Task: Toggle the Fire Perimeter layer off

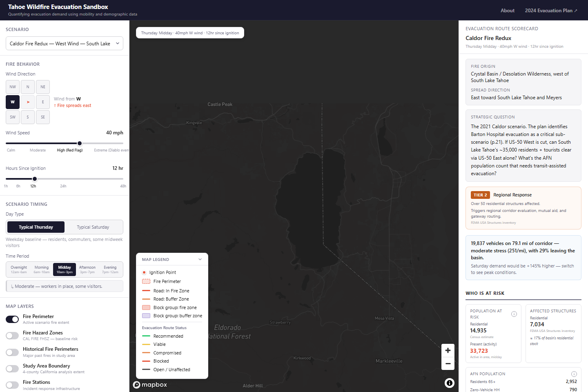Action: click(12, 319)
